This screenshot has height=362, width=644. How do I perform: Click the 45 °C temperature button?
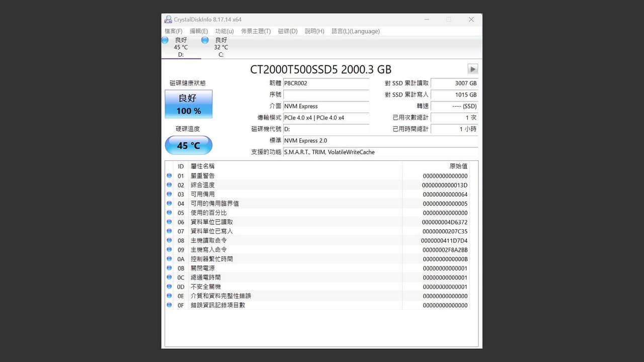click(x=189, y=145)
